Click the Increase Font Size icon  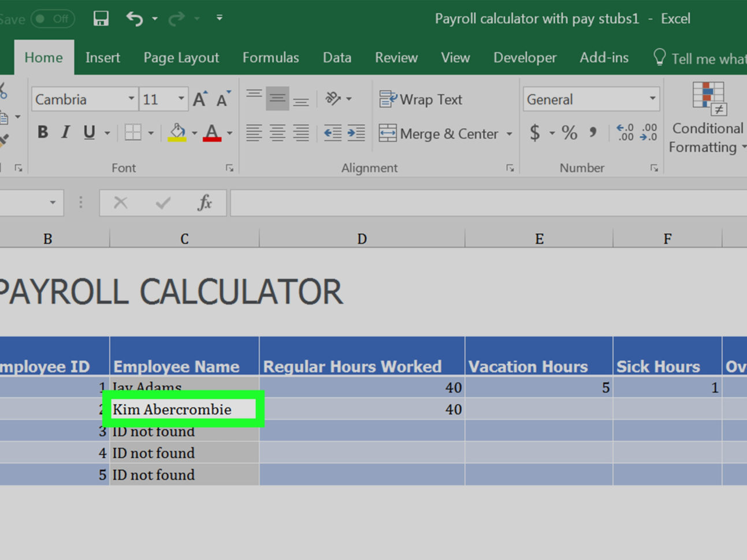[199, 99]
